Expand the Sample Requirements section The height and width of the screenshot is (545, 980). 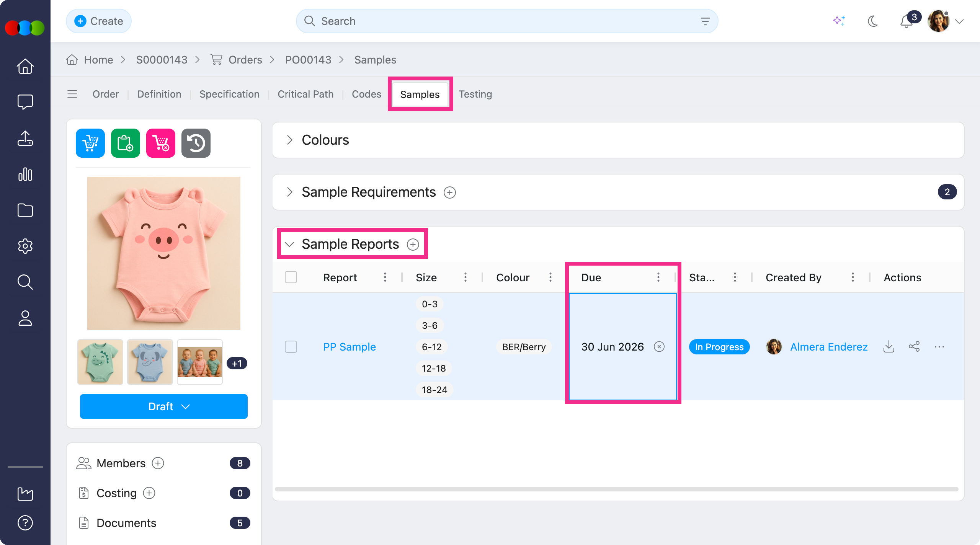click(x=290, y=192)
